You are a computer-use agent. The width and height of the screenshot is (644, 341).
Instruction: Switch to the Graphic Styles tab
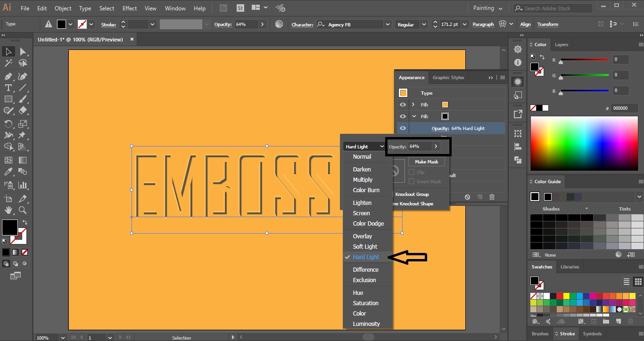tap(448, 77)
